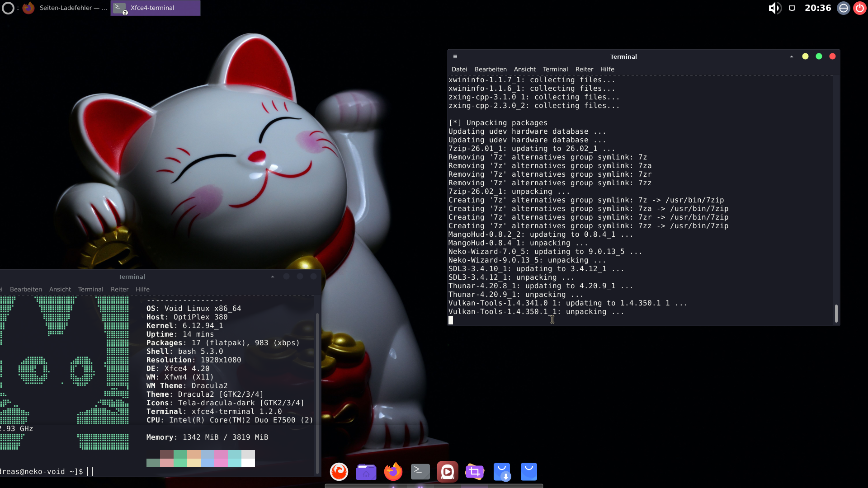Viewport: 868px width, 488px height.
Task: Click "Shell: bash 5.3.0" in neofetch
Action: click(184, 352)
